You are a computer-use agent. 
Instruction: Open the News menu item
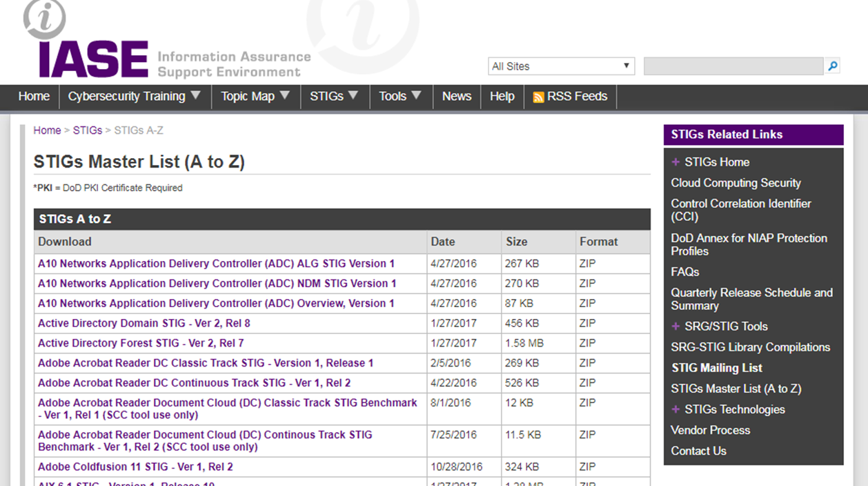pos(457,97)
